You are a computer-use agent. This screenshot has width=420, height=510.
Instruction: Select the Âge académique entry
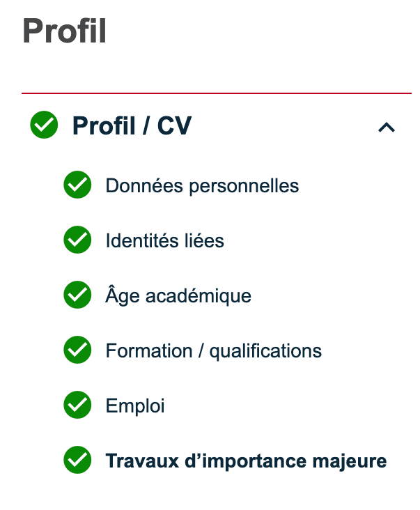178,295
